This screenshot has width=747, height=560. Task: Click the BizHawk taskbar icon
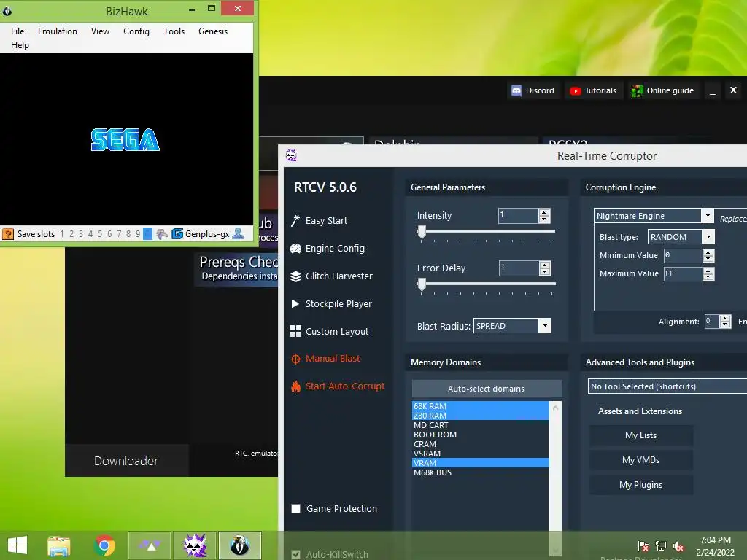click(x=239, y=545)
